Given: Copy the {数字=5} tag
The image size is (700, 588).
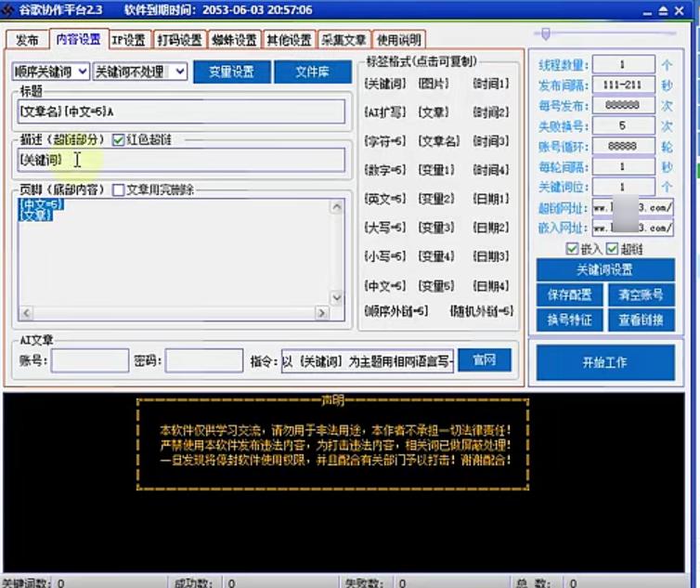Looking at the screenshot, I should click(x=385, y=170).
